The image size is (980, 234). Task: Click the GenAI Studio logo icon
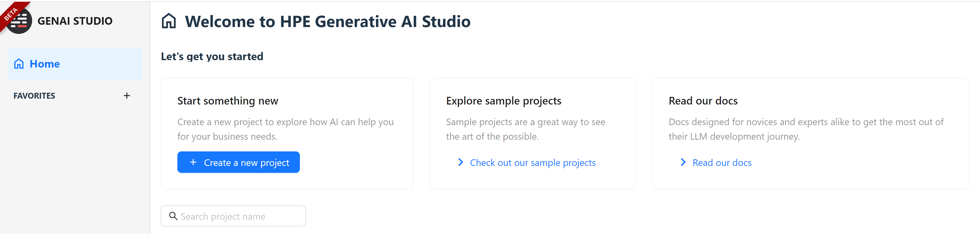(19, 21)
